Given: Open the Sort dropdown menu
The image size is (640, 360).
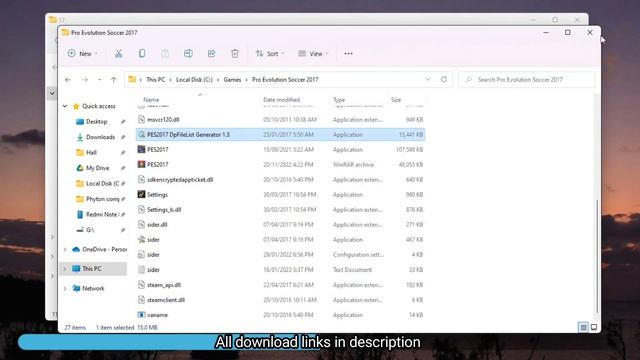Looking at the screenshot, I should point(270,53).
